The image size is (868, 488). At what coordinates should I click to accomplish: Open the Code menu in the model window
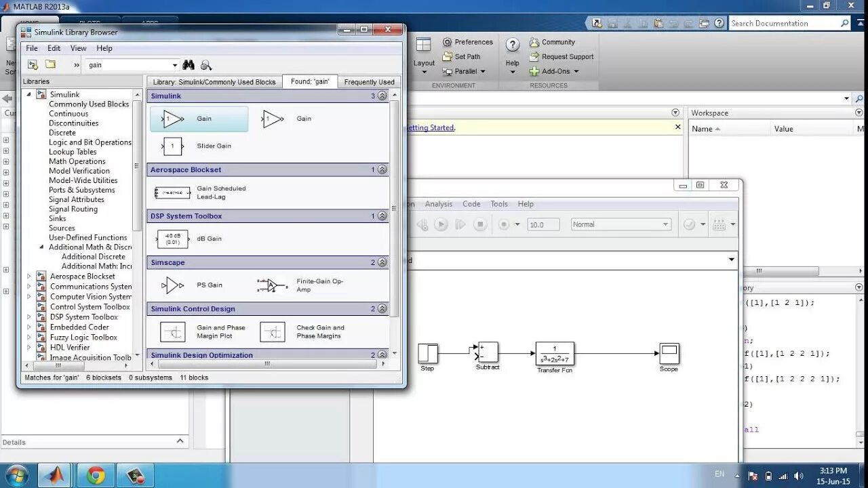(471, 204)
